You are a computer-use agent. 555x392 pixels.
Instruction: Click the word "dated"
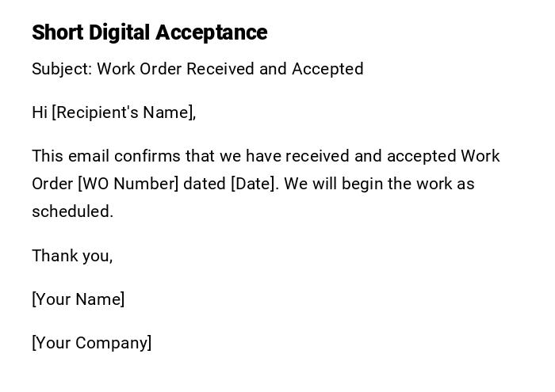point(204,184)
